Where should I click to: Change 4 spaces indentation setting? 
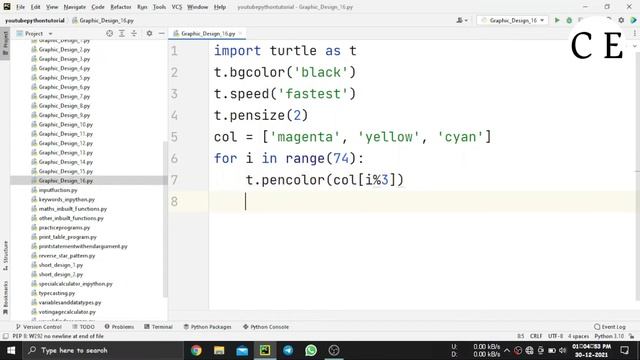578,336
